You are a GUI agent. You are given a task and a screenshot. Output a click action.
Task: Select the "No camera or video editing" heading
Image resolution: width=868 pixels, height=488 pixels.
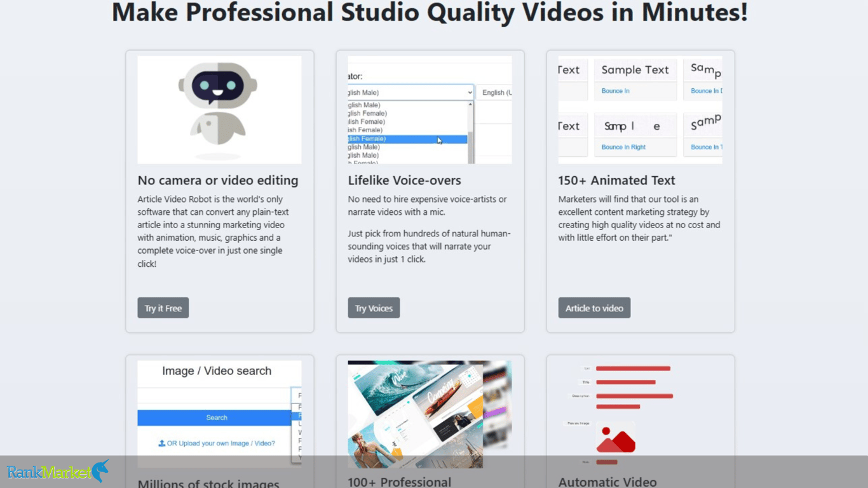(218, 180)
